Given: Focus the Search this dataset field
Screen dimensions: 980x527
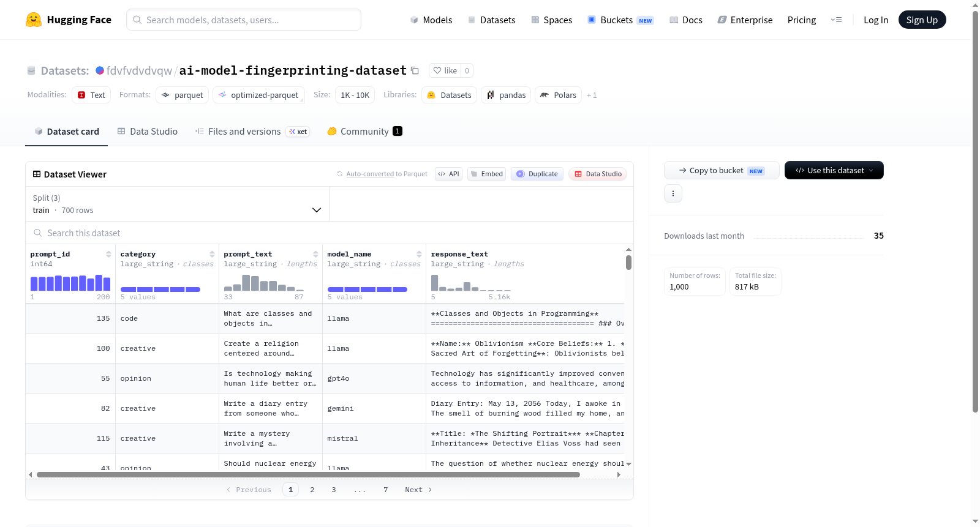Looking at the screenshot, I should tap(330, 233).
